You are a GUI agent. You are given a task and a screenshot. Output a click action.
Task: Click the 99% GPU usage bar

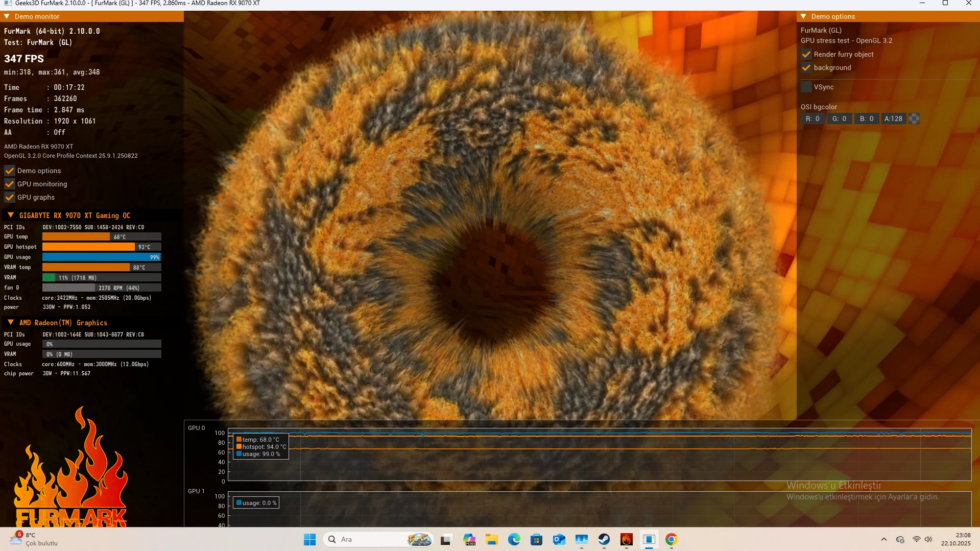pos(102,257)
